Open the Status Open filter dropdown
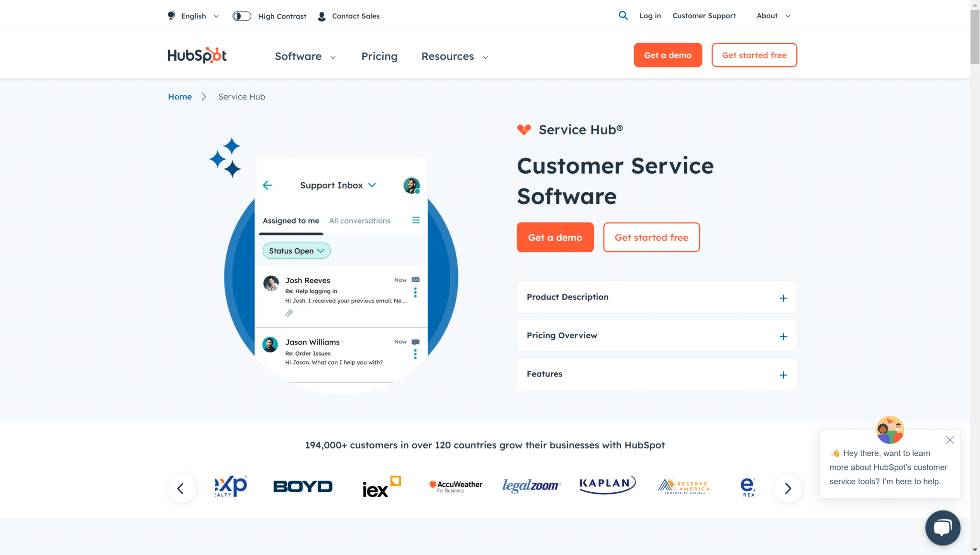 coord(297,251)
